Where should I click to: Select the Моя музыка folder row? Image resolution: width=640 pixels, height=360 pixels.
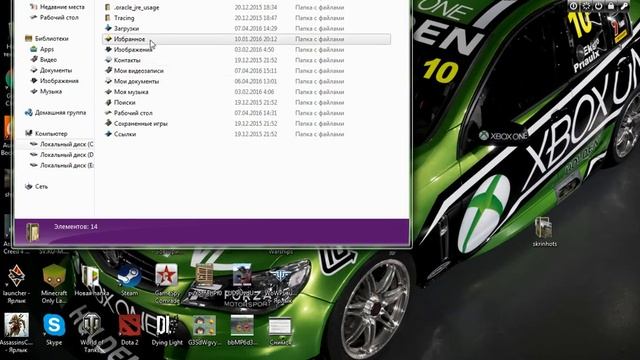tap(247, 92)
